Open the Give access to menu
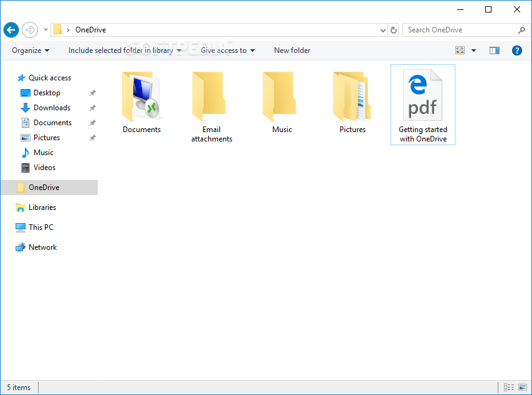This screenshot has height=395, width=532. click(227, 50)
